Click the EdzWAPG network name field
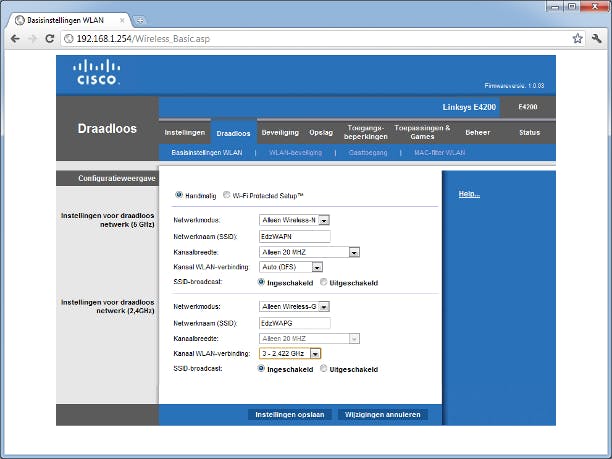 [x=295, y=323]
